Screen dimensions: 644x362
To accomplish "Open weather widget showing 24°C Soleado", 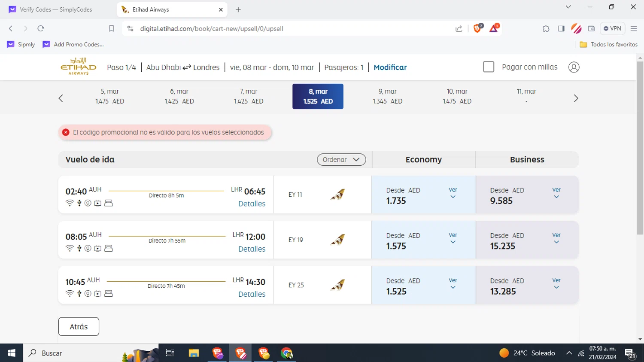I will point(528,353).
